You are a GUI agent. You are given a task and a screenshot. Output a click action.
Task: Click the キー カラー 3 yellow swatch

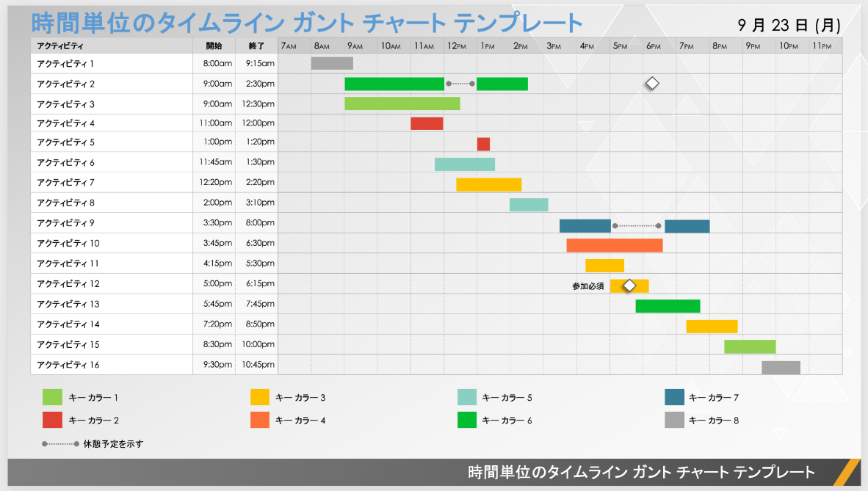tap(260, 398)
